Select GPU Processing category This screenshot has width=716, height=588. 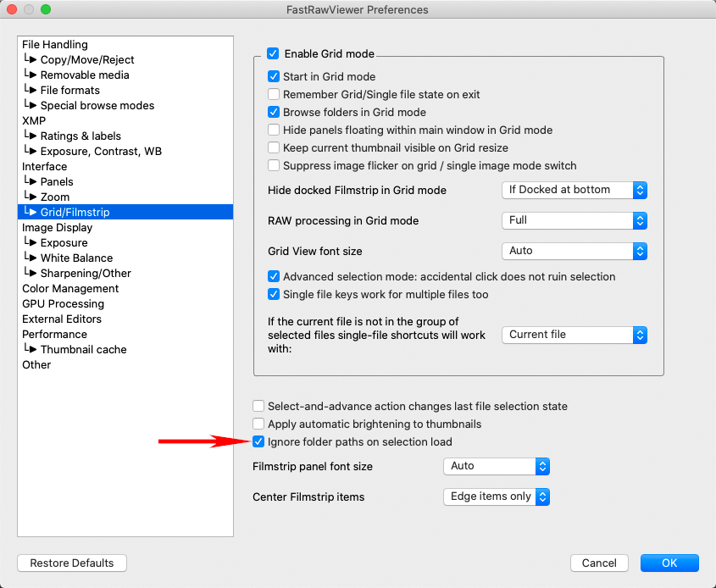[x=63, y=303]
